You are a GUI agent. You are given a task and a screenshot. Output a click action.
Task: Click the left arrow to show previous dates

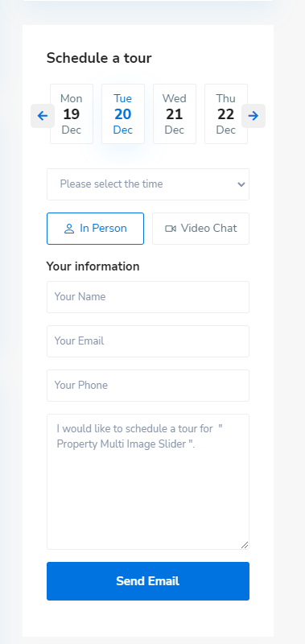[43, 116]
